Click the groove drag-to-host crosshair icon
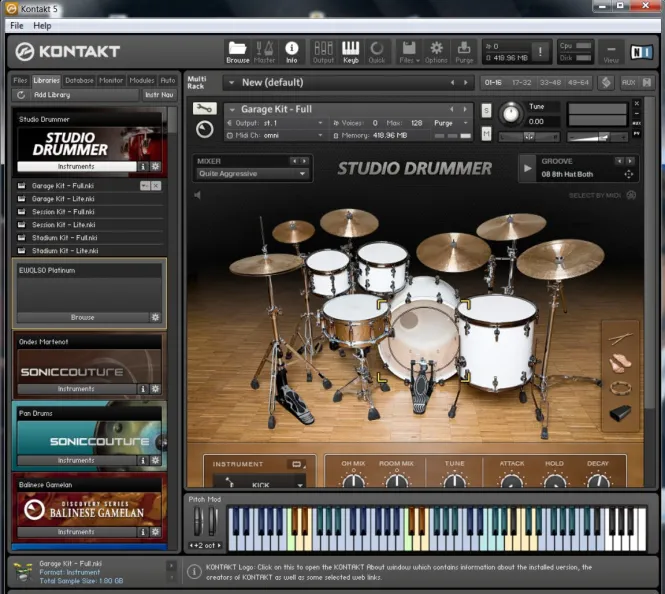 click(629, 174)
